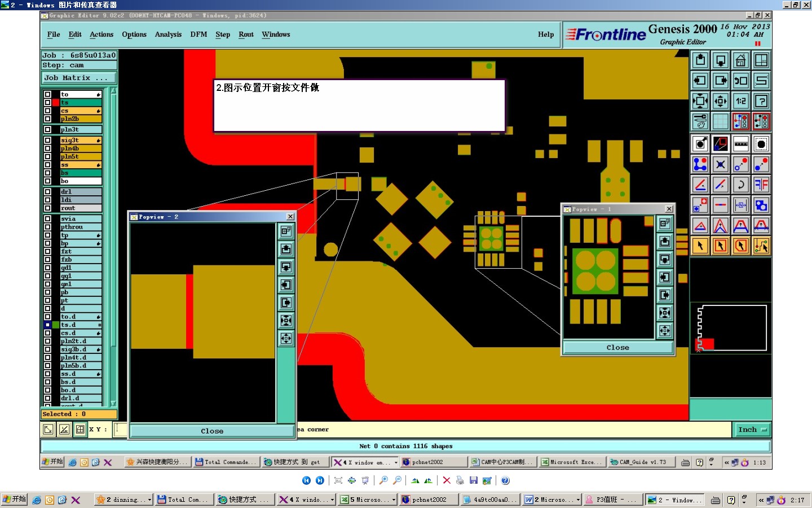Click Close button in Popview 2
This screenshot has width=812, height=508.
(x=212, y=431)
